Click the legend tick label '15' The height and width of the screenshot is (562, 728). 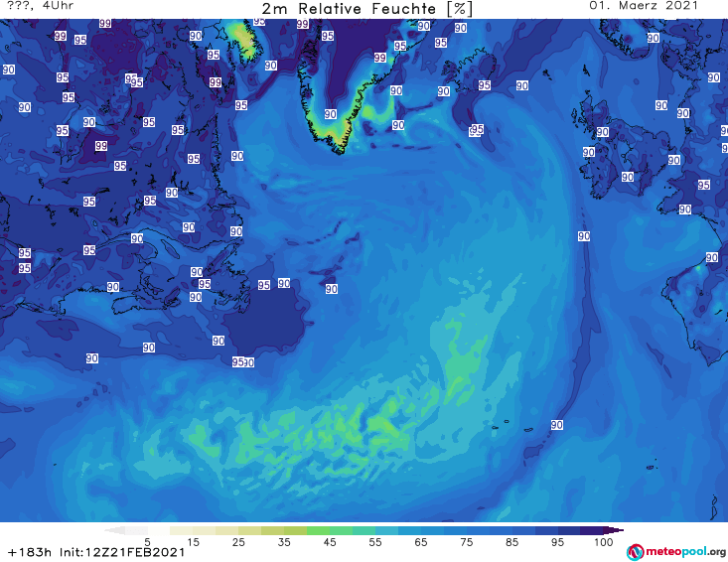click(x=193, y=542)
